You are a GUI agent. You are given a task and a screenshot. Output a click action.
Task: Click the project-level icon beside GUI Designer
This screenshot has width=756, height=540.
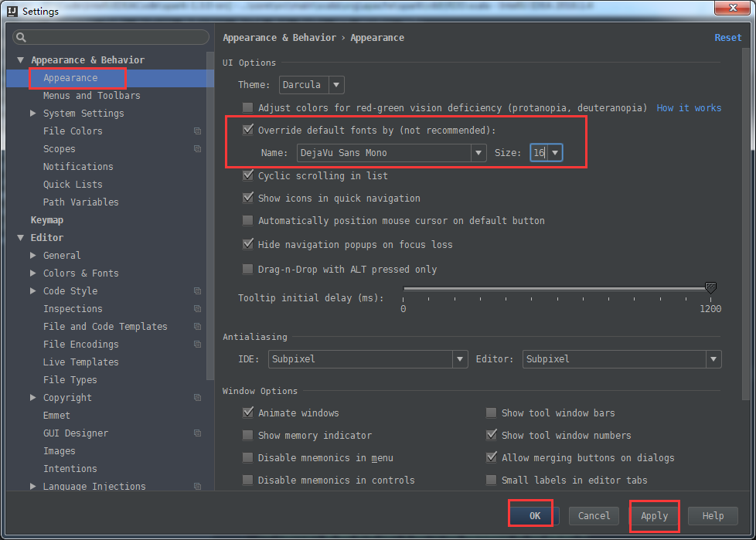pyautogui.click(x=197, y=433)
